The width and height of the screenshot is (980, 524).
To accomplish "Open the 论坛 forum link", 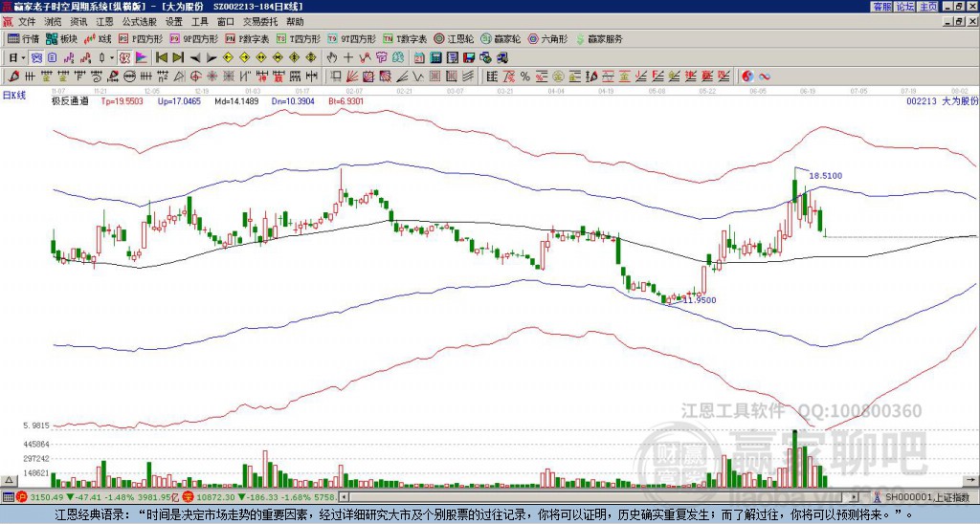I will pos(904,7).
